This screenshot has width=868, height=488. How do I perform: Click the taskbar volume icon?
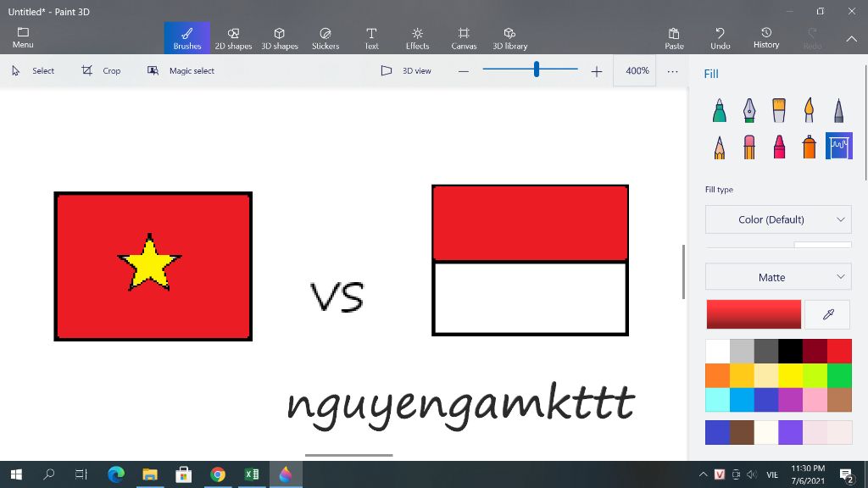(x=751, y=474)
